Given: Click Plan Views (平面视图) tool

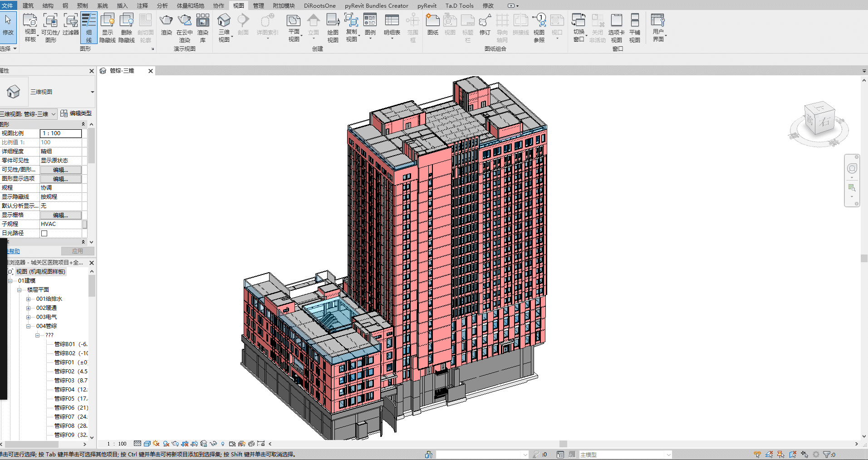Looking at the screenshot, I should 294,28.
